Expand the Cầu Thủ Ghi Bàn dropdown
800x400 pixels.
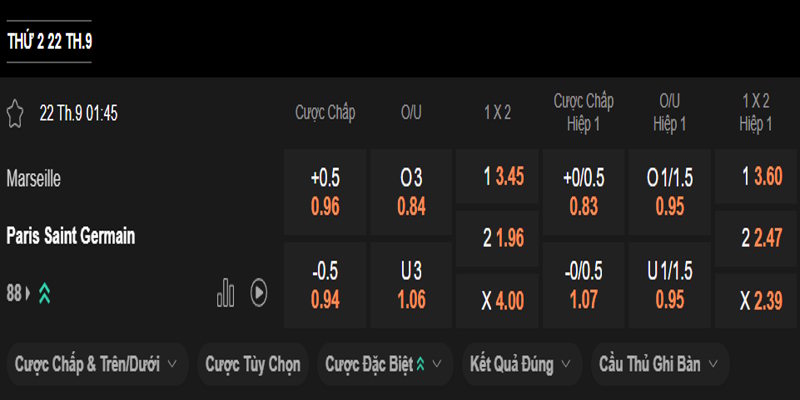[659, 365]
